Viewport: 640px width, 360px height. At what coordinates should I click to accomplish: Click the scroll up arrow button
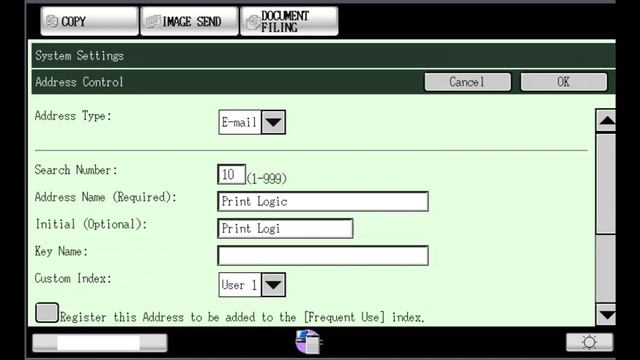click(x=606, y=120)
